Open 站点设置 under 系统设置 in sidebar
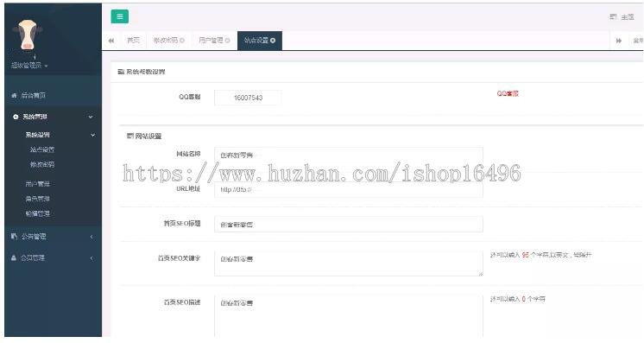Viewport: 644px width, 343px height. click(x=42, y=149)
